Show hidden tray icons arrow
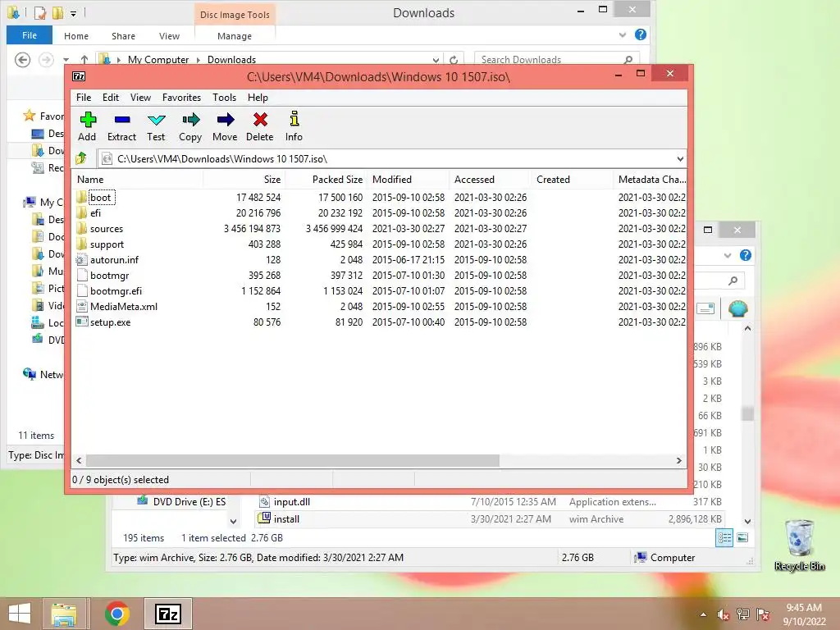The height and width of the screenshot is (630, 840). pos(703,615)
